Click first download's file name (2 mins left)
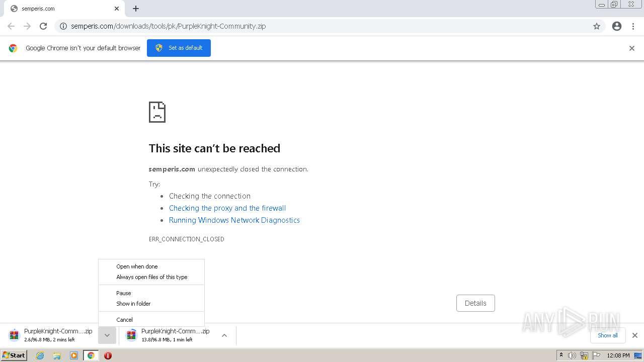The height and width of the screenshot is (362, 644). 58,331
